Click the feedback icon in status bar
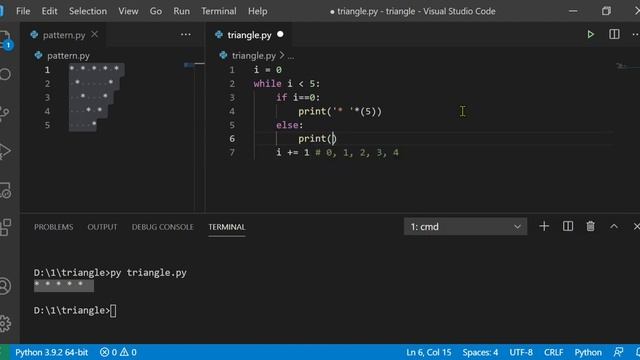Viewport: 640px width, 360px height. (618, 352)
